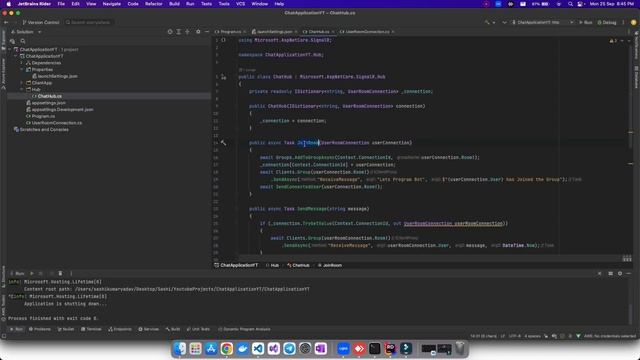The width and height of the screenshot is (640, 360).
Task: Open the Unit Tests tool window tab
Action: coord(198,329)
